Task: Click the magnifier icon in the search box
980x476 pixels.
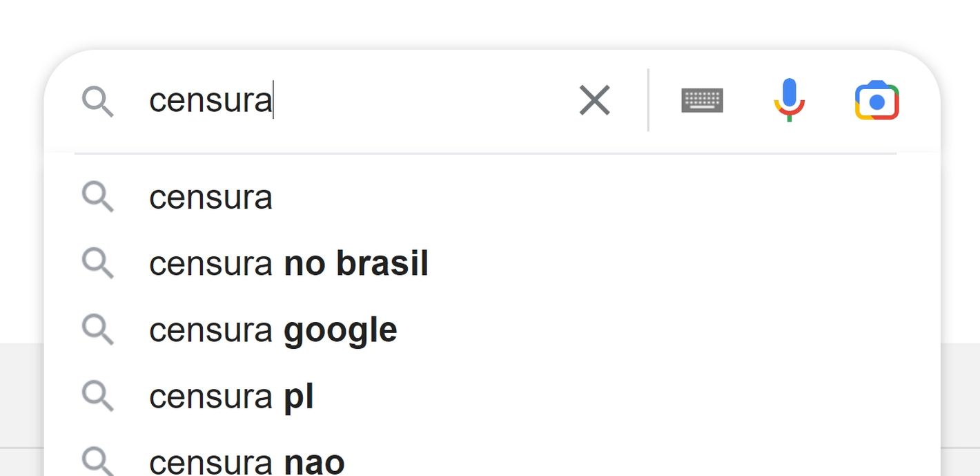Action: coord(97,101)
